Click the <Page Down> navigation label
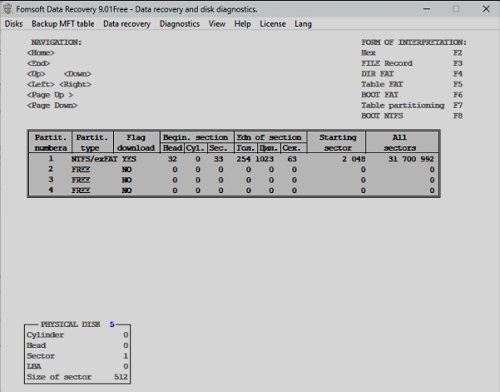Image resolution: width=500 pixels, height=392 pixels. point(52,105)
